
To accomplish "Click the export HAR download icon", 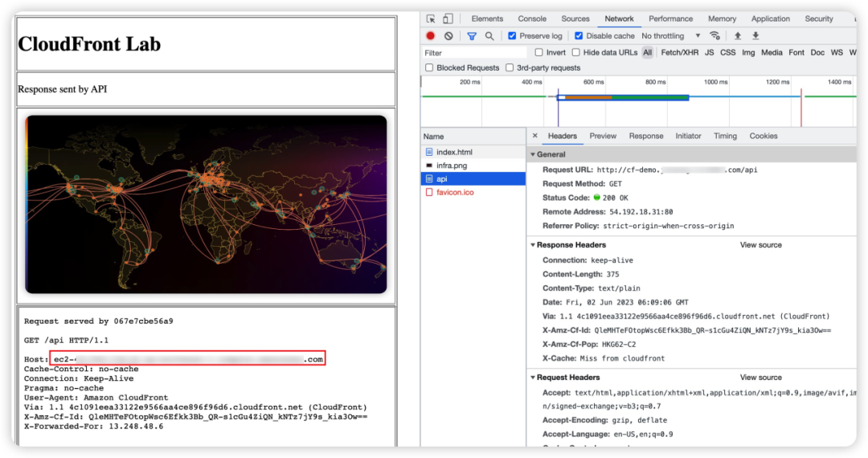I will point(755,36).
